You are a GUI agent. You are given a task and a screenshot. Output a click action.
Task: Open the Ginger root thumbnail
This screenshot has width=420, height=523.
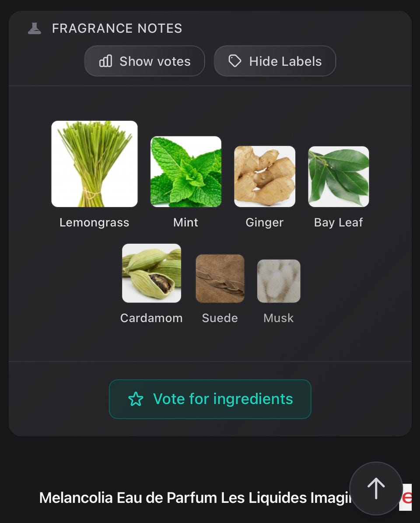265,176
